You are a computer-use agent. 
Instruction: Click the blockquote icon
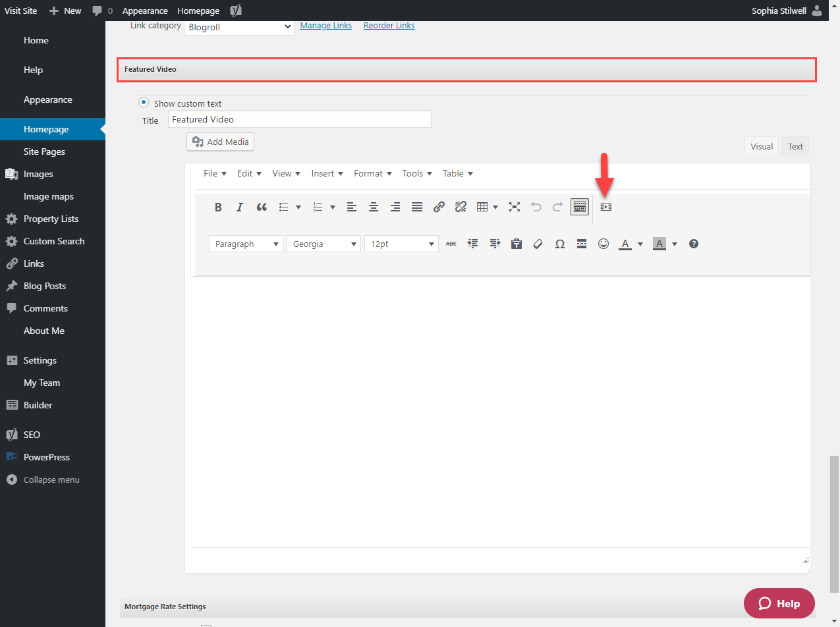click(262, 207)
